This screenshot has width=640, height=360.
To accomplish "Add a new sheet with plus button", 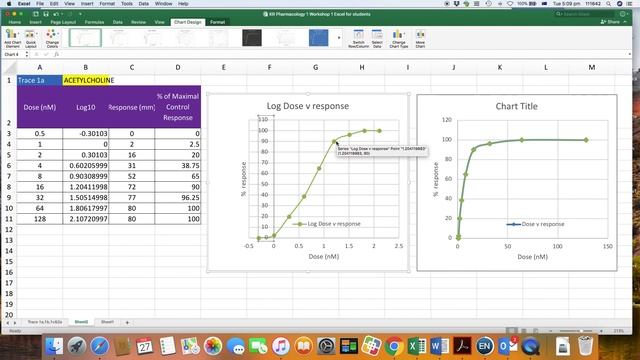I will point(127,322).
